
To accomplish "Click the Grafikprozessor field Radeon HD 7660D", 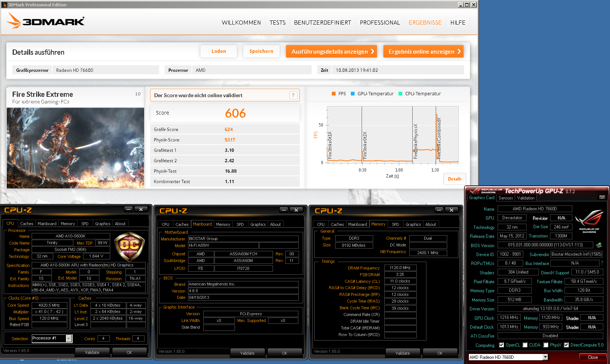I will [x=106, y=70].
